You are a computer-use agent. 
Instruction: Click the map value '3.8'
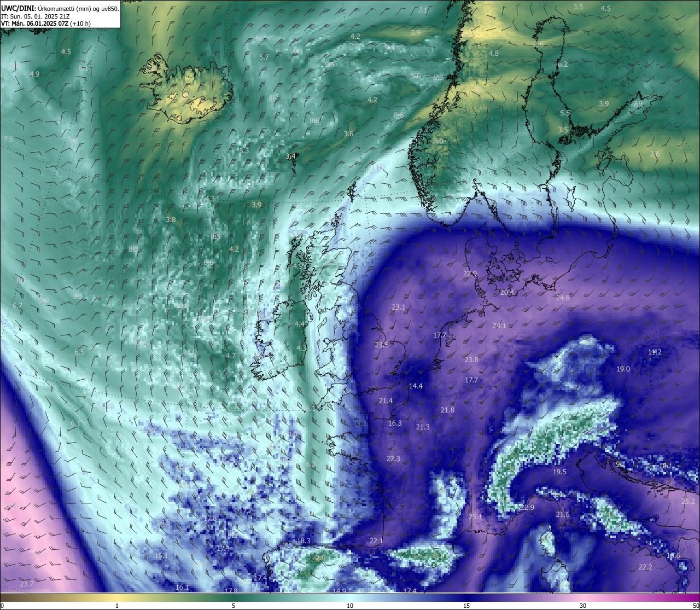[x=171, y=220]
